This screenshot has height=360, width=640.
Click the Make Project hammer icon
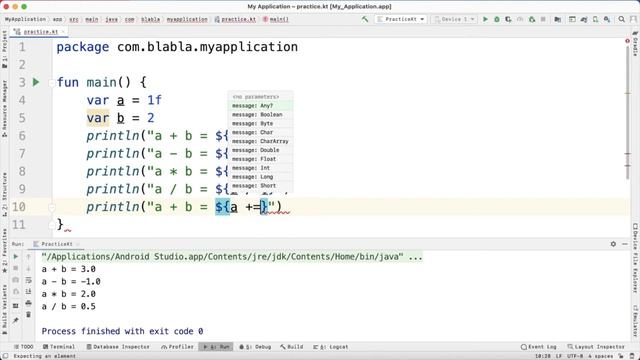pyautogui.click(x=365, y=19)
